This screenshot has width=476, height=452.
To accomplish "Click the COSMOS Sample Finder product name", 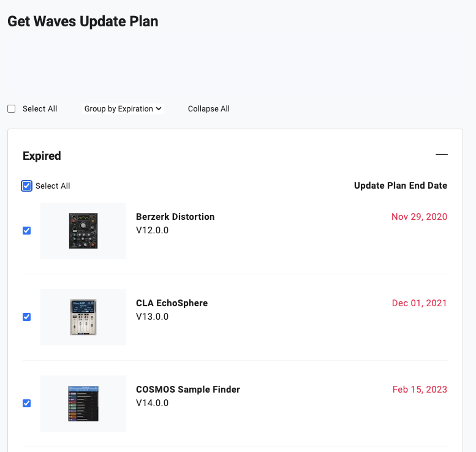I will [x=188, y=390].
